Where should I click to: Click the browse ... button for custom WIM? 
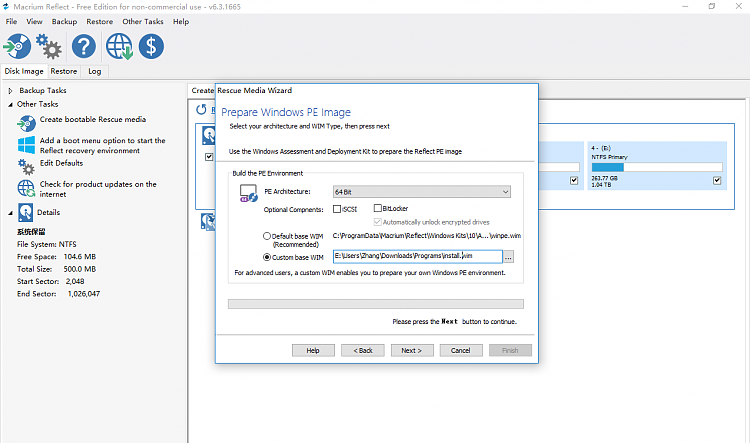tap(508, 257)
